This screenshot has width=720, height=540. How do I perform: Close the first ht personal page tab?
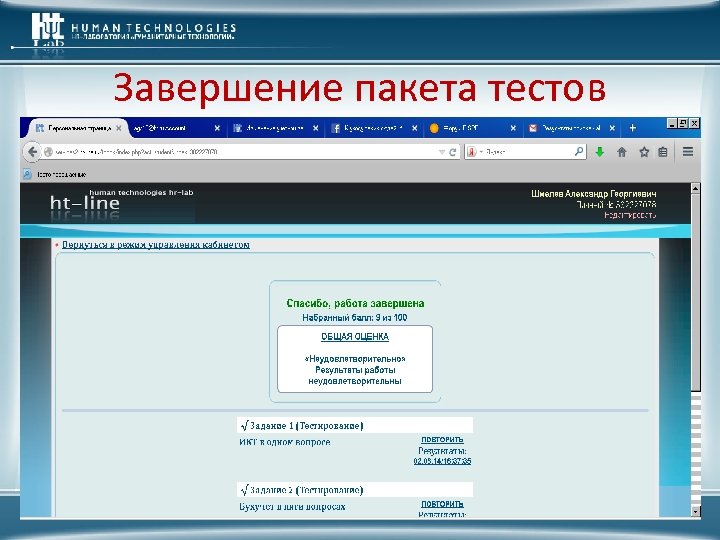click(118, 128)
